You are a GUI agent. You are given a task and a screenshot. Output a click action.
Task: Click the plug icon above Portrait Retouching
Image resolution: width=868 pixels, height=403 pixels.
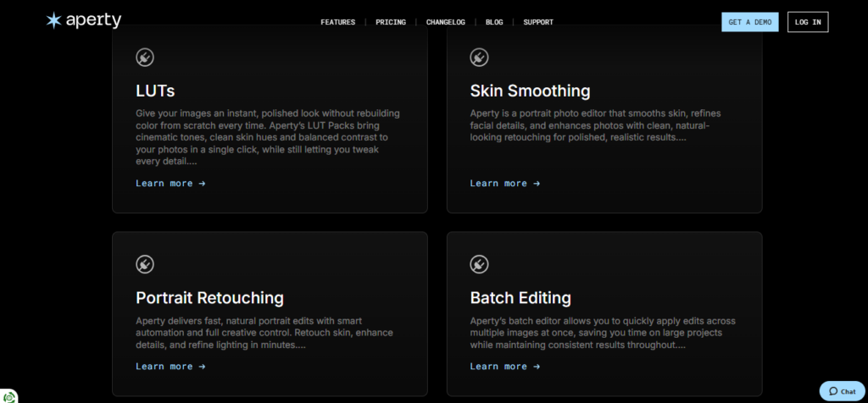(145, 264)
